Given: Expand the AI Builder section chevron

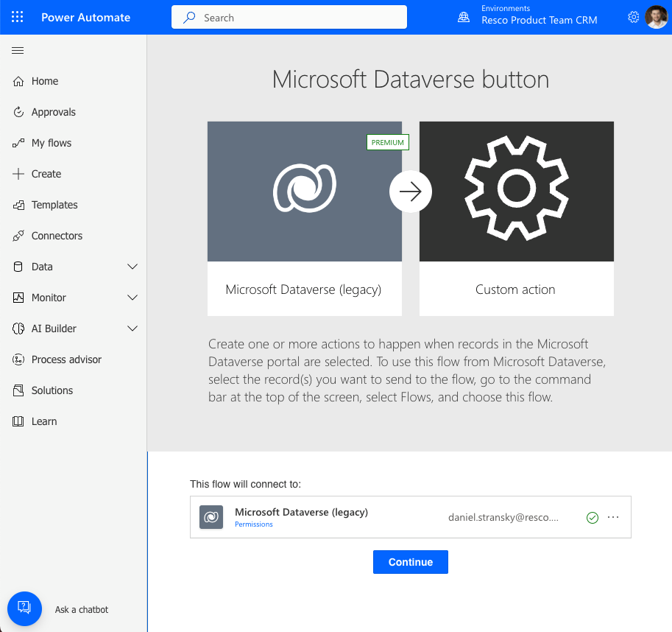Looking at the screenshot, I should click(132, 329).
